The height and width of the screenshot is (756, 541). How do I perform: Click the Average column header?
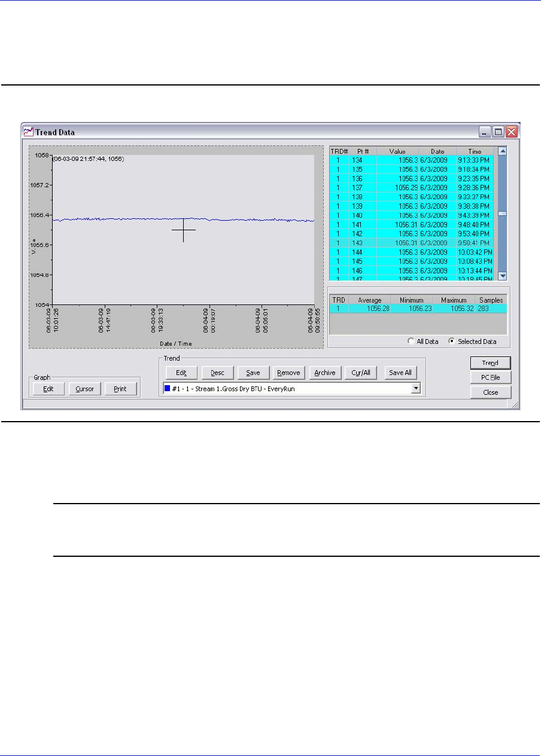point(369,300)
